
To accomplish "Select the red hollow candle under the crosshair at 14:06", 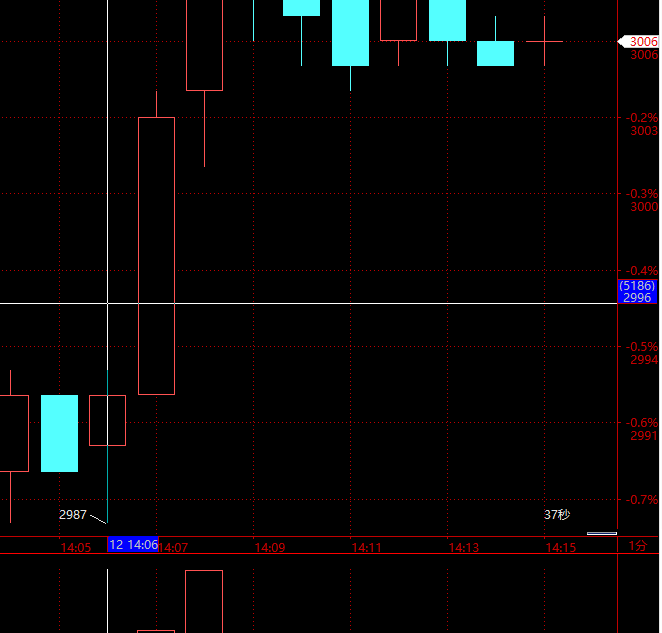I will 107,420.
